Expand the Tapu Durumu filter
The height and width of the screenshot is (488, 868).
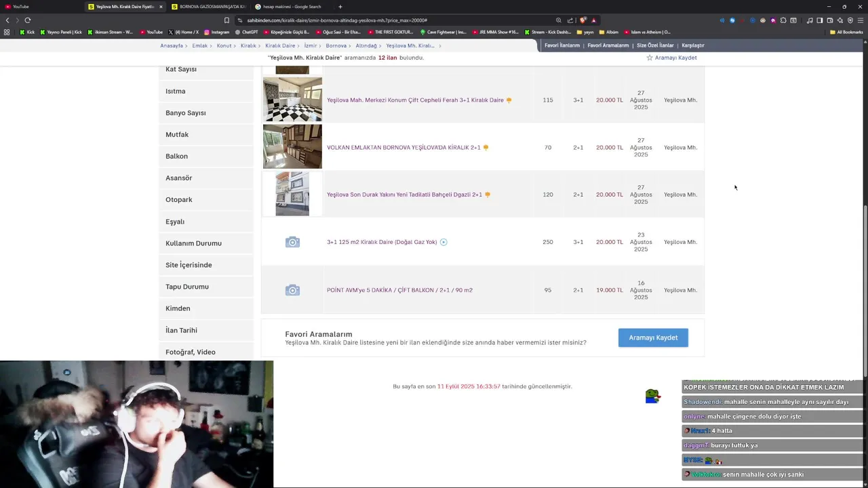pyautogui.click(x=206, y=287)
